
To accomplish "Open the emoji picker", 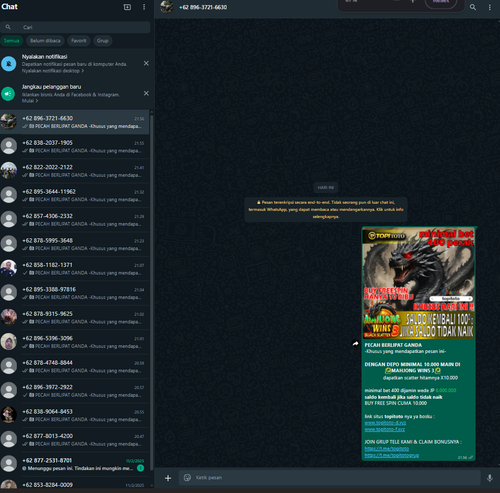I will pyautogui.click(x=187, y=478).
